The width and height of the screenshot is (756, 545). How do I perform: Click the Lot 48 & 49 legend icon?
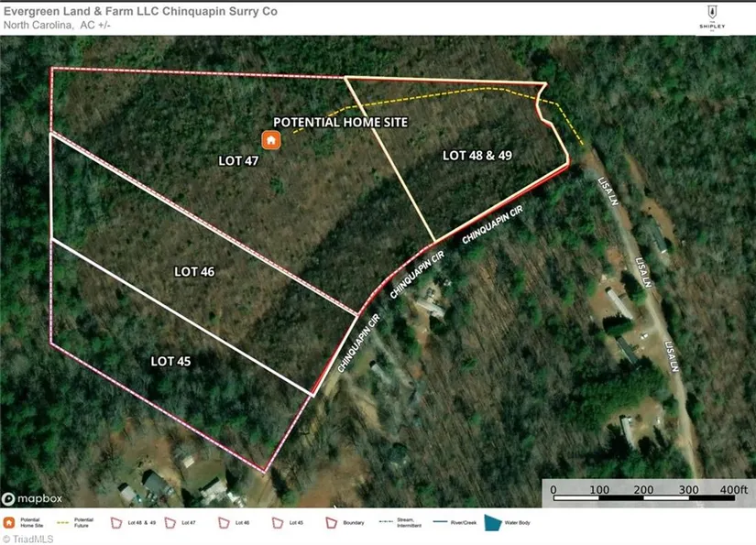(x=116, y=523)
